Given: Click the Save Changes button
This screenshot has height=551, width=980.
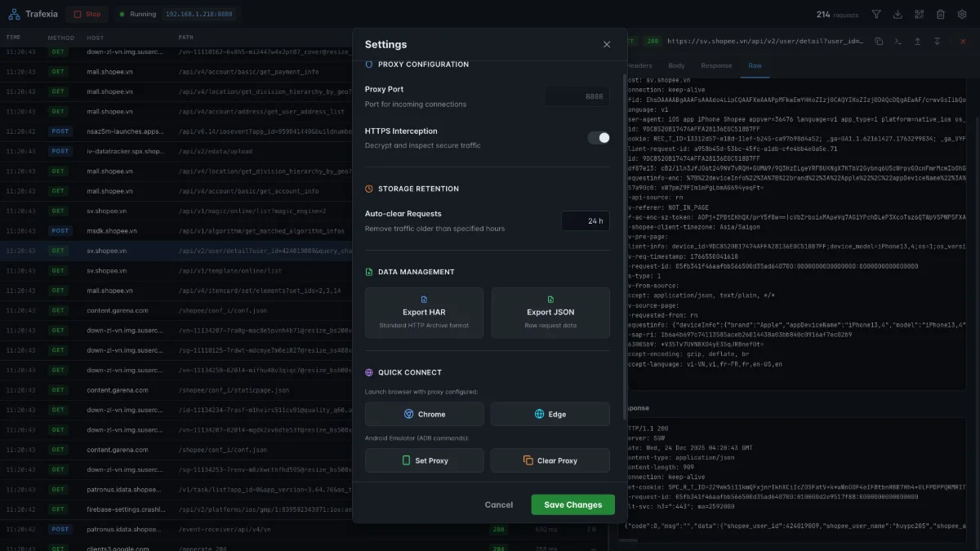Looking at the screenshot, I should pos(572,504).
